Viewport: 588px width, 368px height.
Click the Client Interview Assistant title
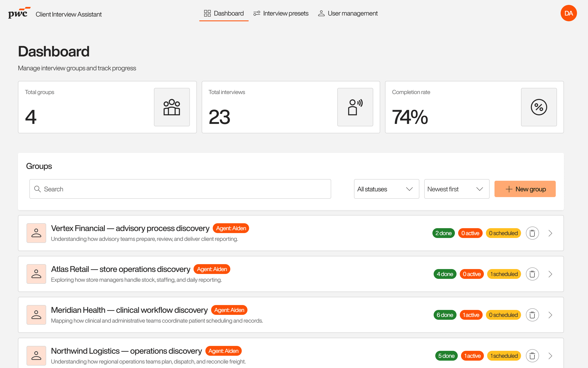point(69,14)
